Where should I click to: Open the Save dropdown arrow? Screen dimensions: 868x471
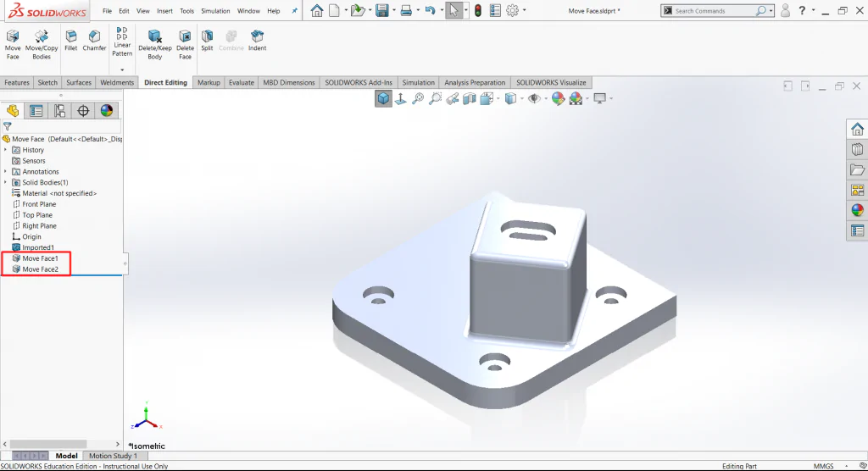[393, 10]
